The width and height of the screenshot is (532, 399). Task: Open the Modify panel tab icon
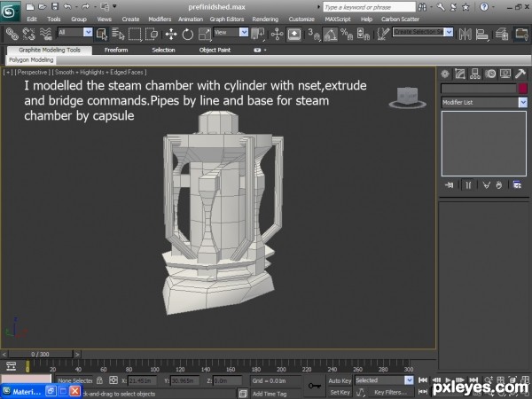[x=460, y=74]
